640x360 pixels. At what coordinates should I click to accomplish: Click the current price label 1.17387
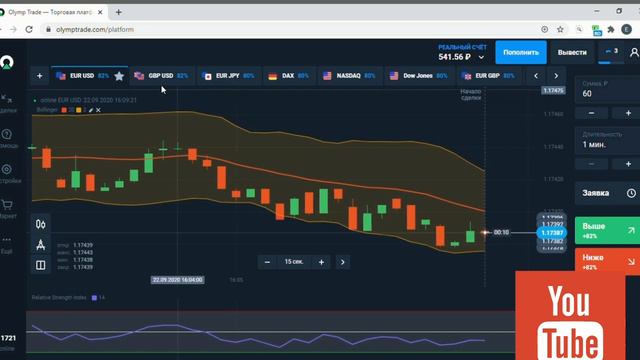click(552, 233)
